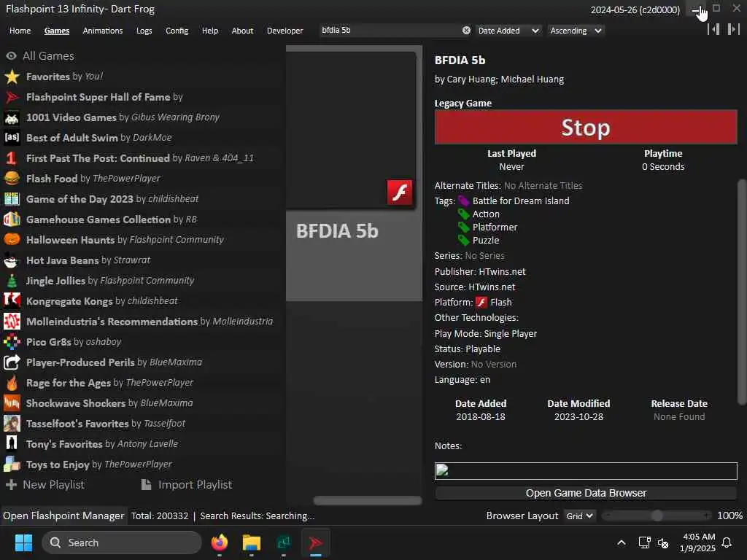
Task: Open the Favorites star playlist icon
Action: click(x=12, y=77)
